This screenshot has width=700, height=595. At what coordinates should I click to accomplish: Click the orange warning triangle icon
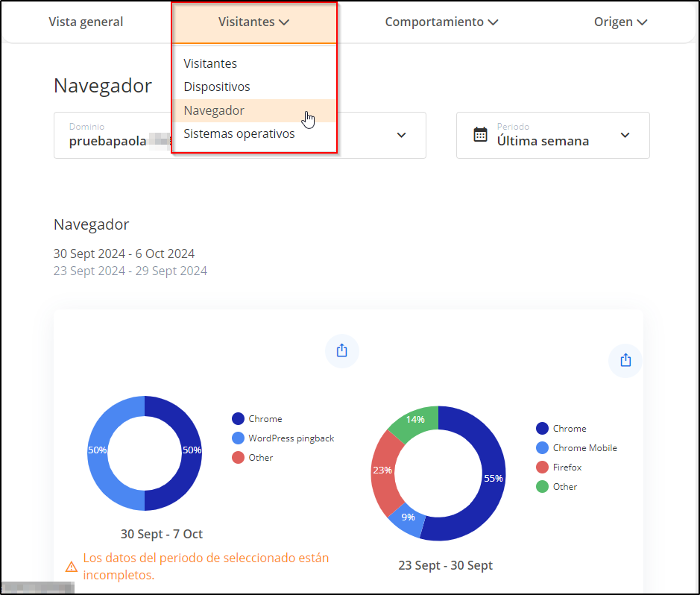(72, 567)
